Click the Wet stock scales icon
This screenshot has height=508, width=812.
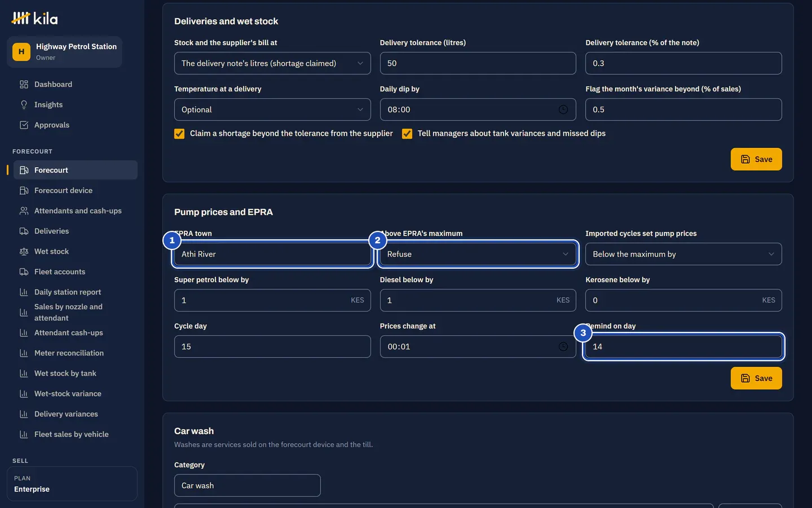24,251
